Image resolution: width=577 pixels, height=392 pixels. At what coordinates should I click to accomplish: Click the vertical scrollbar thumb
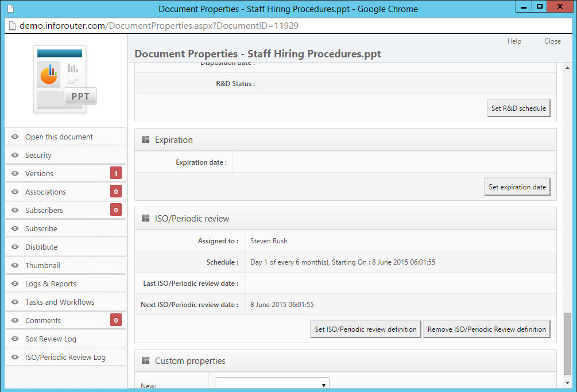coord(567,344)
